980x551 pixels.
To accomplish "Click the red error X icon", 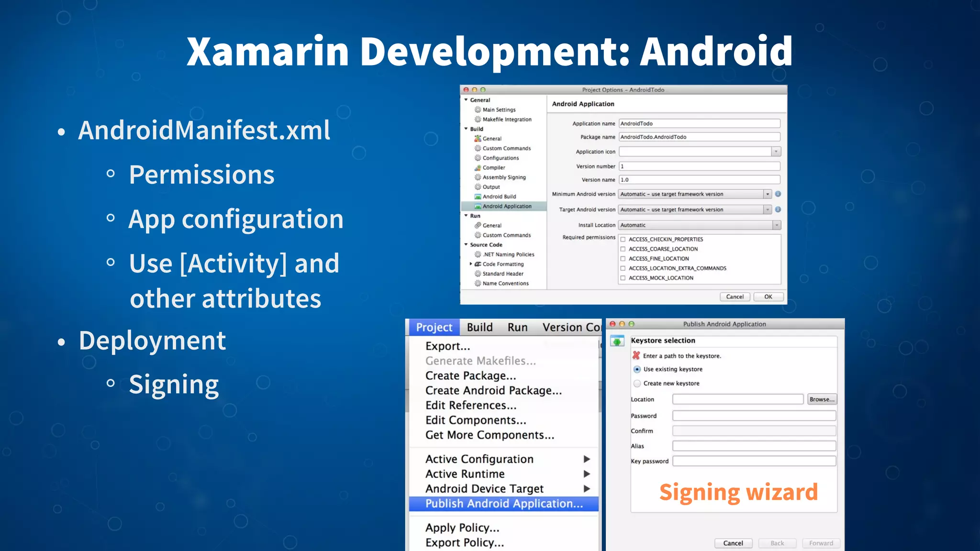I will coord(636,355).
